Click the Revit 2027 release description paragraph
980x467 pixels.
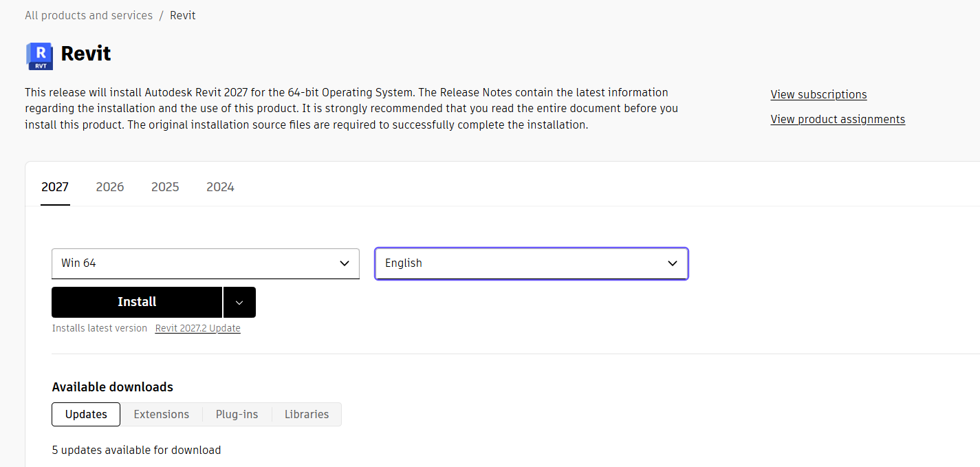[x=351, y=109]
